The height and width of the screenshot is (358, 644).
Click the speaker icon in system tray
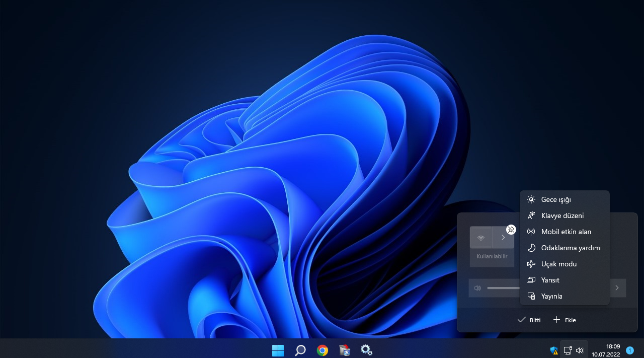coord(580,350)
